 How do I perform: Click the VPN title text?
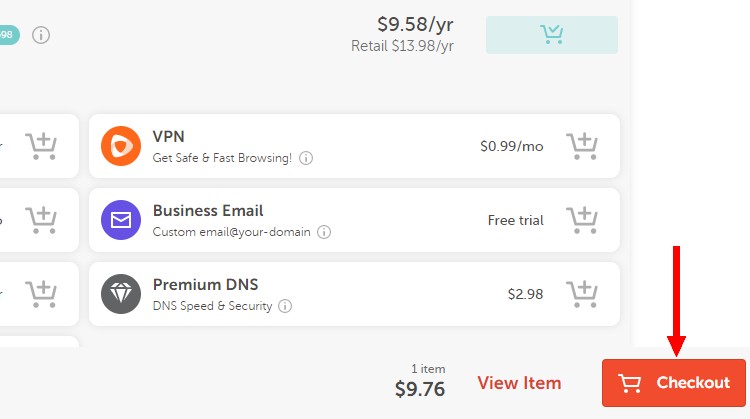tap(168, 136)
